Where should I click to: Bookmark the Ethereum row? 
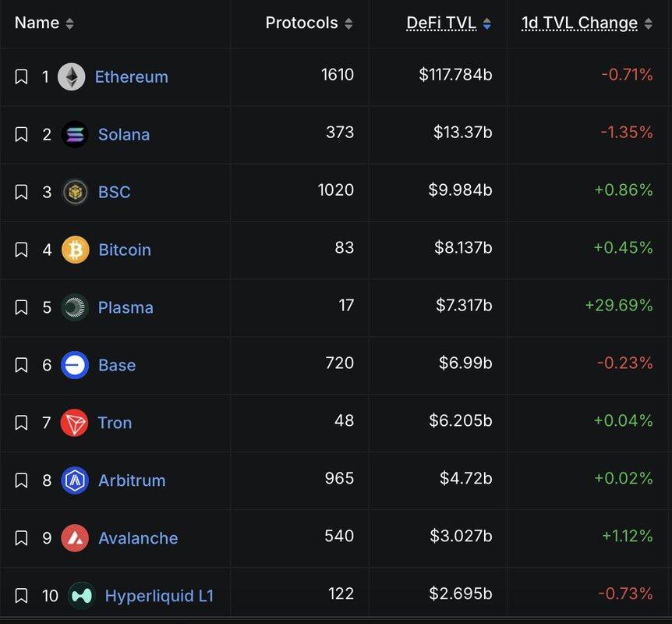click(x=21, y=76)
